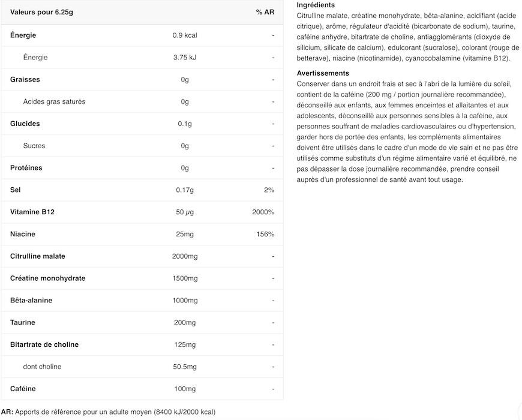Select the "dont choline" 50.5mg value

pos(185,367)
